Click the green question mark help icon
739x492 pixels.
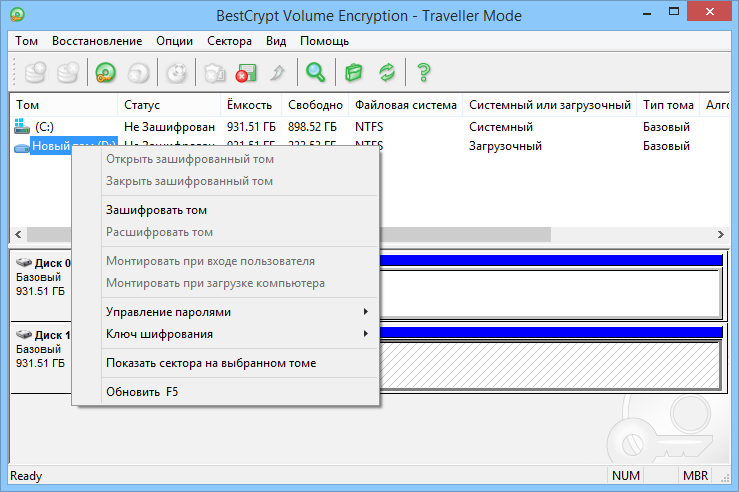[424, 73]
